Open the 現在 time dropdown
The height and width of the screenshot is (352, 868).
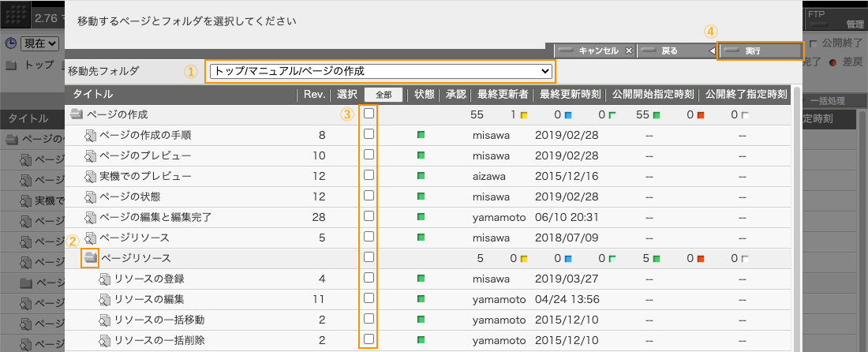40,43
